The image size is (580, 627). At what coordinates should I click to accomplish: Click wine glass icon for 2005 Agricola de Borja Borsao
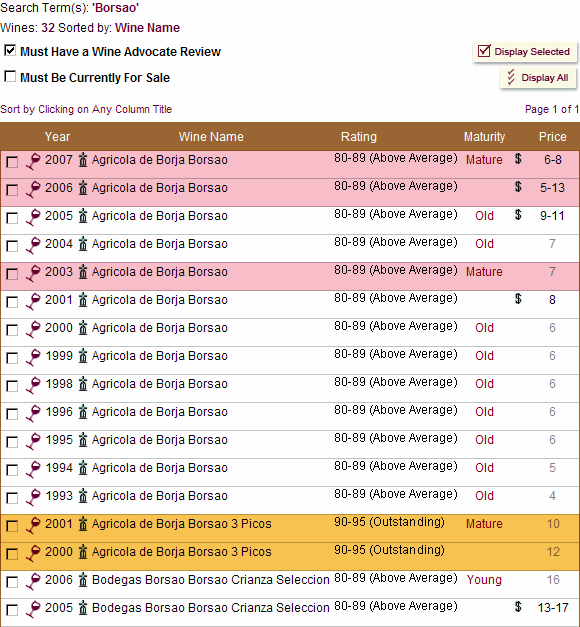click(x=33, y=217)
